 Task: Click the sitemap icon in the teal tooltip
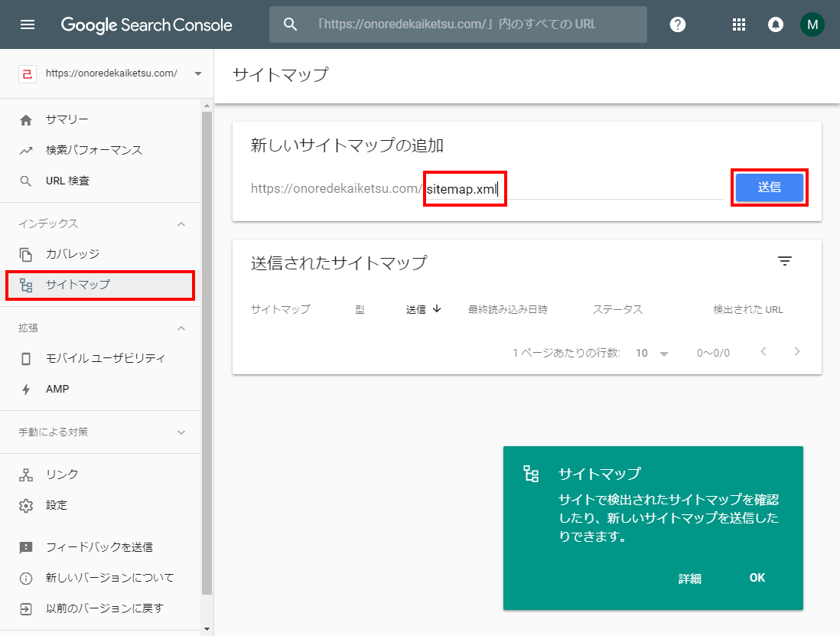click(x=531, y=475)
